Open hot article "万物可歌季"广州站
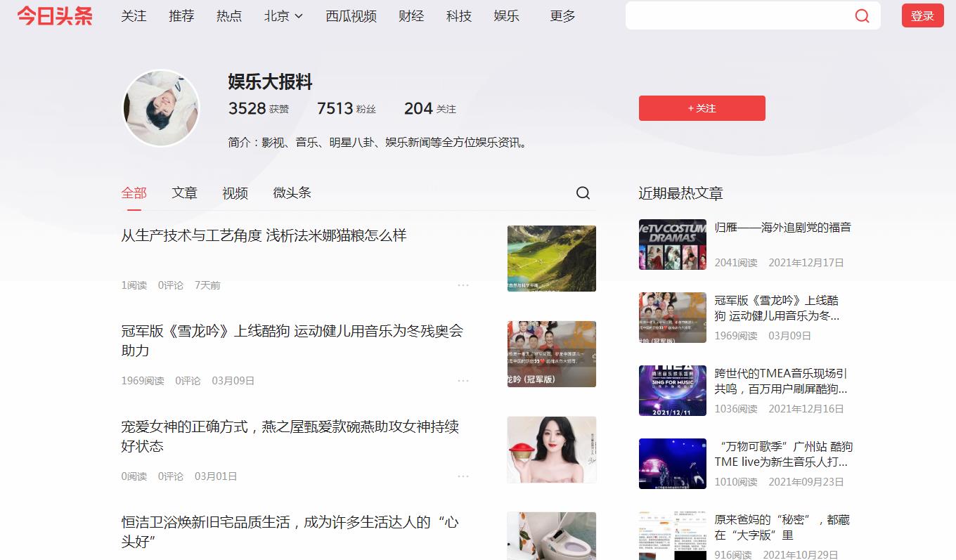956x560 pixels. pos(783,454)
